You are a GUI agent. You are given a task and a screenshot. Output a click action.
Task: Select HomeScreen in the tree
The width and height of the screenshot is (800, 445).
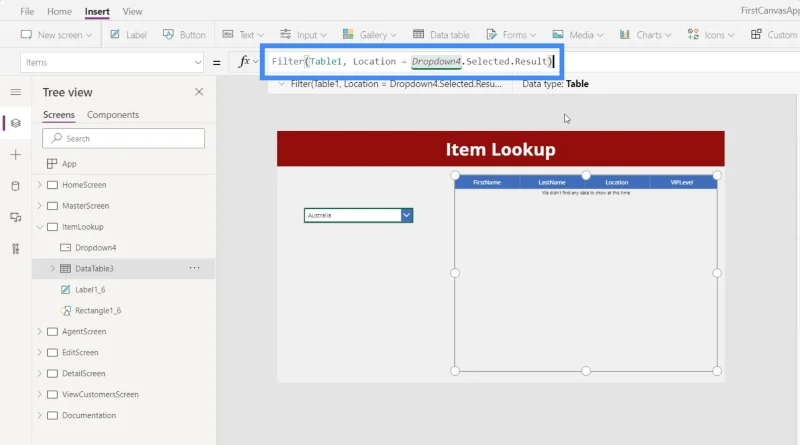[x=84, y=185]
